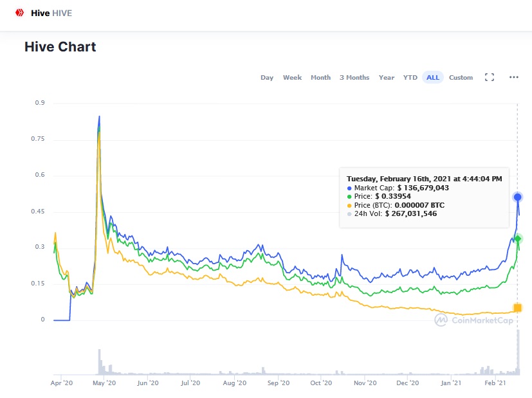This screenshot has width=532, height=398.
Task: Click the tall May '20 volume bar
Action: [100, 362]
